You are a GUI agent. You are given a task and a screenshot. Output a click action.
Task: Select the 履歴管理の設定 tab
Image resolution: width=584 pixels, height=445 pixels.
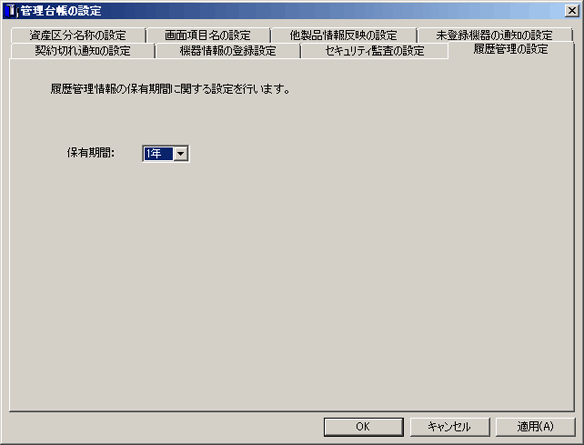click(511, 50)
